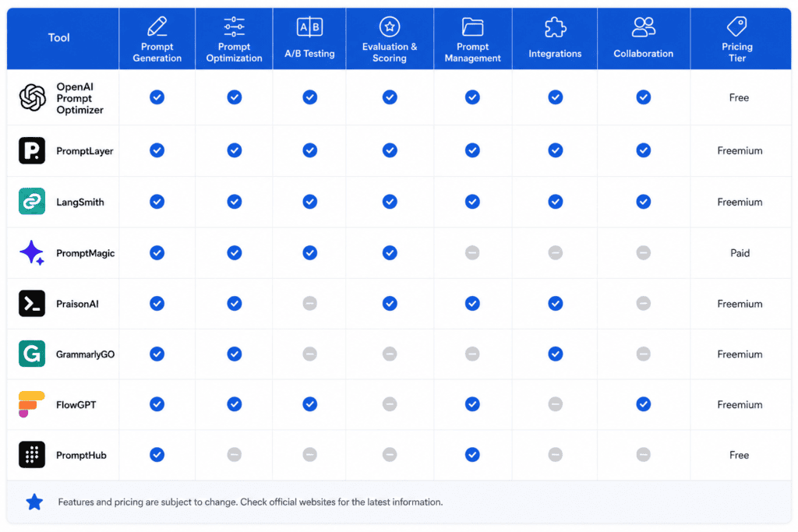Click the Tool column header
Viewport: 798px width, 532px height.
pos(58,37)
